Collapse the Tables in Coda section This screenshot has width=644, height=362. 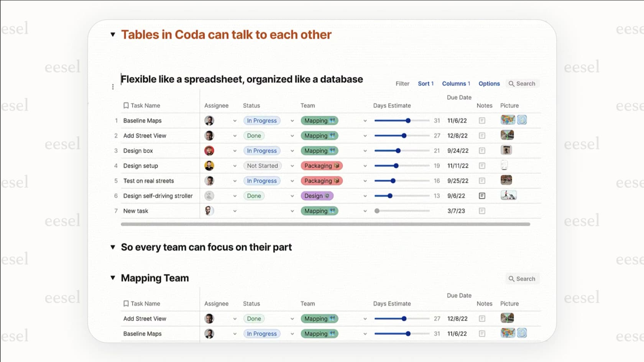point(113,34)
